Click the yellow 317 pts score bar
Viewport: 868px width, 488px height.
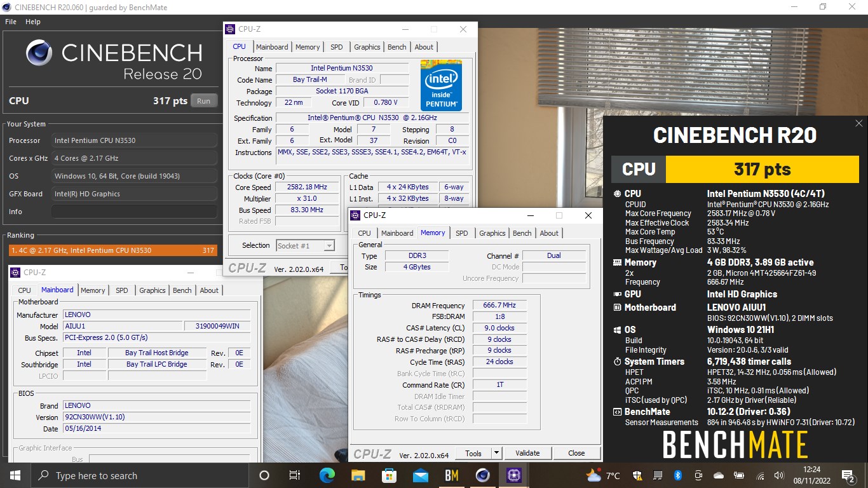[x=762, y=169]
